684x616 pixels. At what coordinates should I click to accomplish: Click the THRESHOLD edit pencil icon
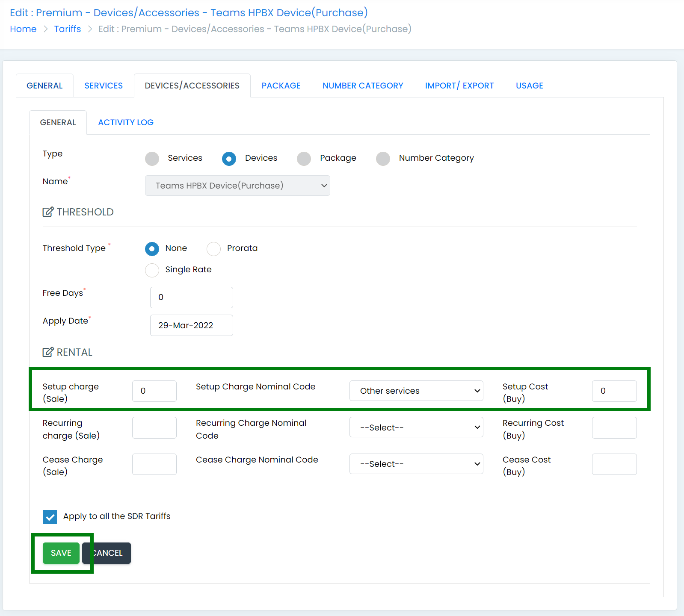tap(48, 212)
